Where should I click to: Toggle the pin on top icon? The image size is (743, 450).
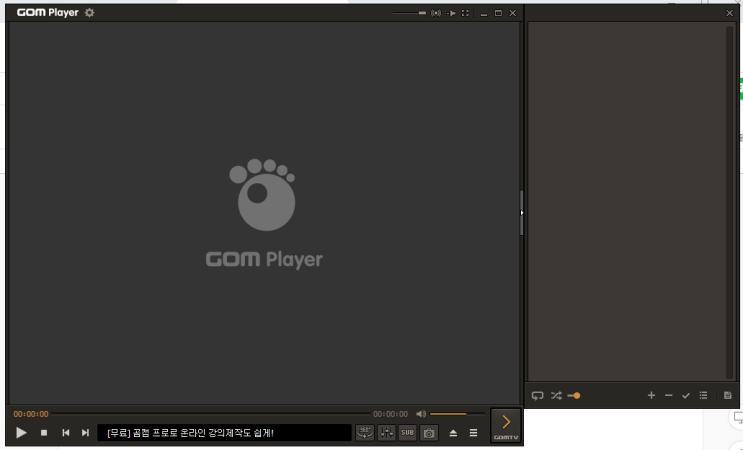(x=451, y=13)
